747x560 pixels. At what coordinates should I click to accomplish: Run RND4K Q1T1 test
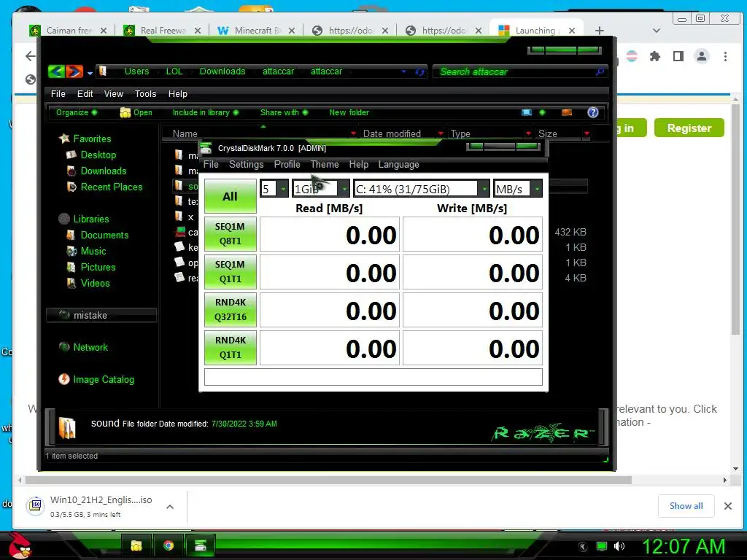coord(230,348)
